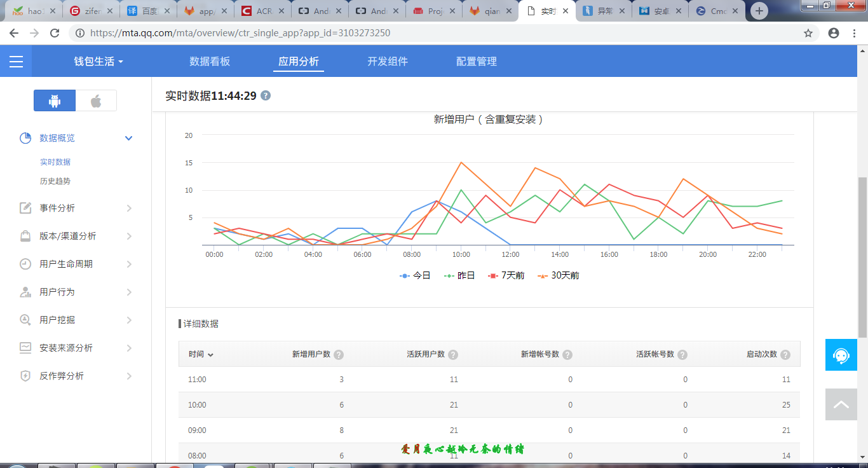
Task: Toggle the 30天前 series in the legend
Action: [x=559, y=275]
